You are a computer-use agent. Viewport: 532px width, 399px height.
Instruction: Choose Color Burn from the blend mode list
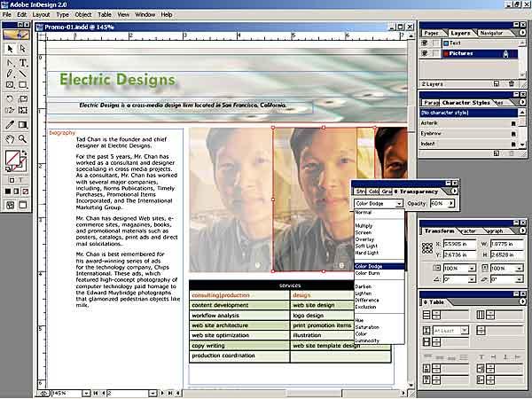pyautogui.click(x=369, y=273)
